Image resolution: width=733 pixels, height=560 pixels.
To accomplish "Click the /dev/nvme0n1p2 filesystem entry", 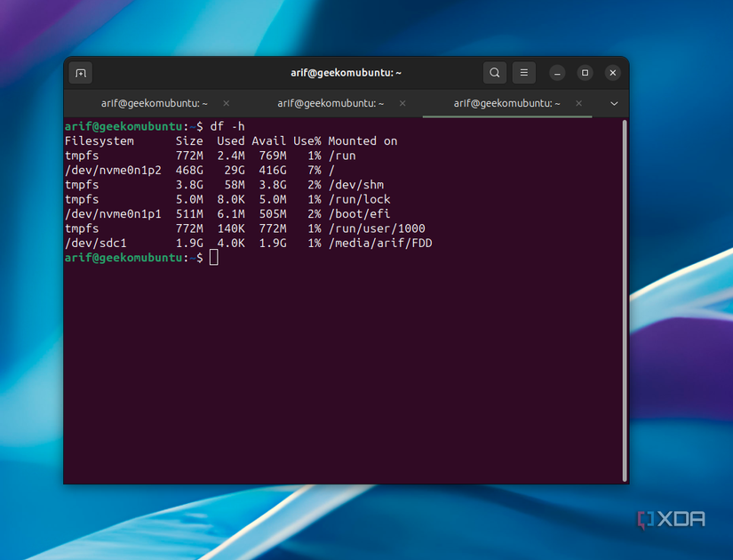I will (x=113, y=170).
